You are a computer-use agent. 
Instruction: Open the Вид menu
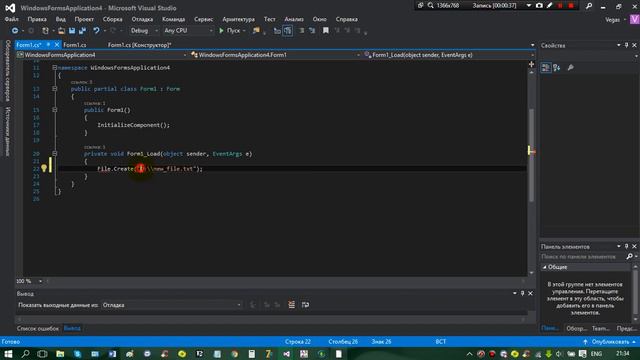click(x=60, y=19)
